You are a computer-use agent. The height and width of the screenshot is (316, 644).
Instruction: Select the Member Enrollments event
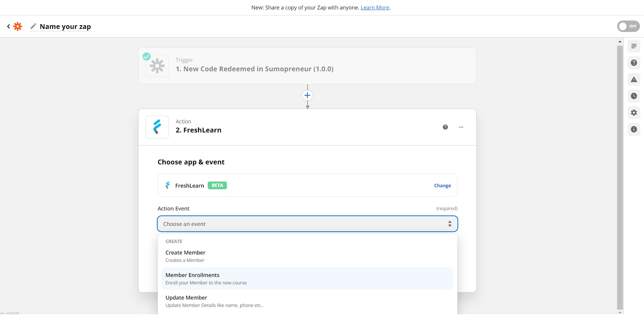(307, 279)
